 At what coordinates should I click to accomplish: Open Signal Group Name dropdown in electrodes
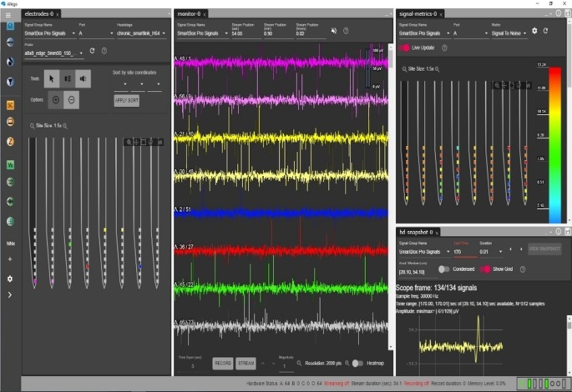tap(50, 34)
